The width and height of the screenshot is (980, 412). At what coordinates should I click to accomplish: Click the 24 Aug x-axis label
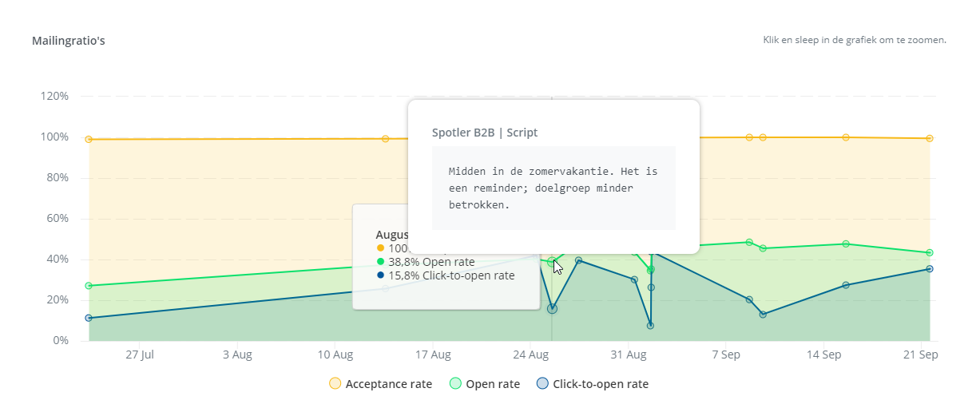(531, 355)
